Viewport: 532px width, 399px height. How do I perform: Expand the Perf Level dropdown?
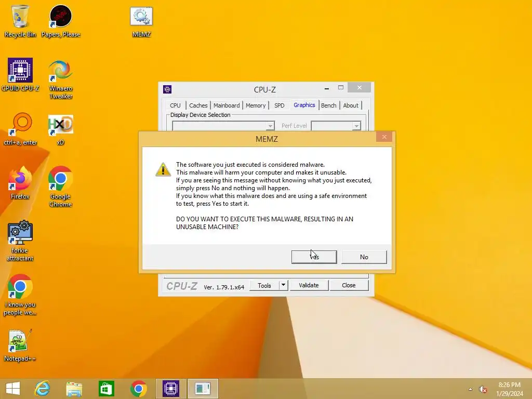356,126
